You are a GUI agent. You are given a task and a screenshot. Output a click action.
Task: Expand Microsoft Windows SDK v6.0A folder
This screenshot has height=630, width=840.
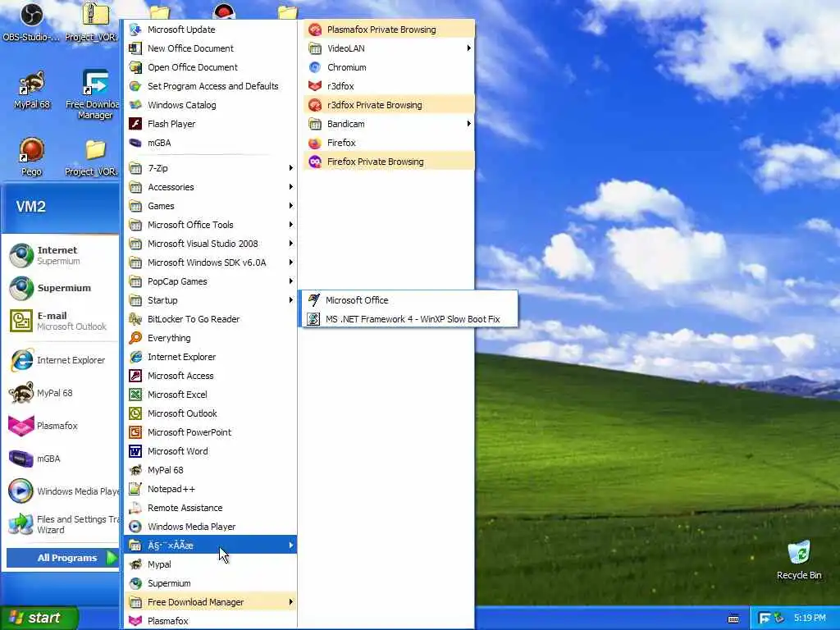pyautogui.click(x=211, y=262)
